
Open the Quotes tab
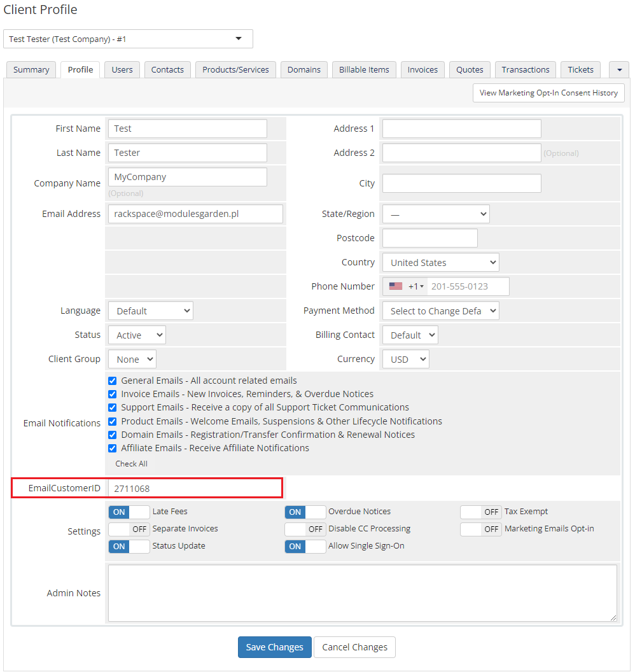470,70
